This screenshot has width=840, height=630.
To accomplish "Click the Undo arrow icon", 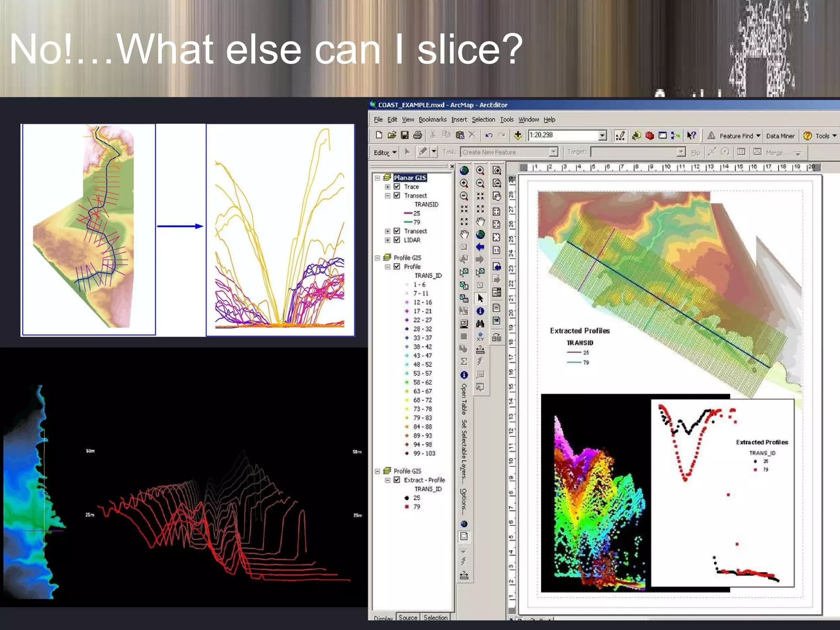I will pos(488,135).
